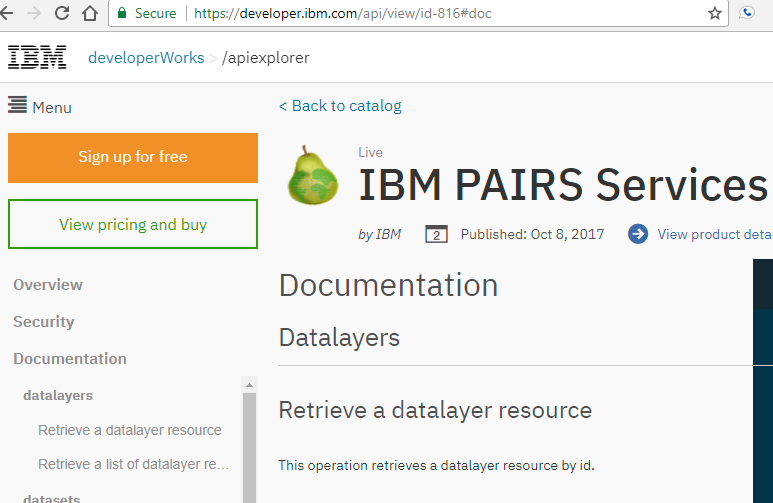Reload the page with refresh icon
The image size is (773, 503).
coord(62,13)
